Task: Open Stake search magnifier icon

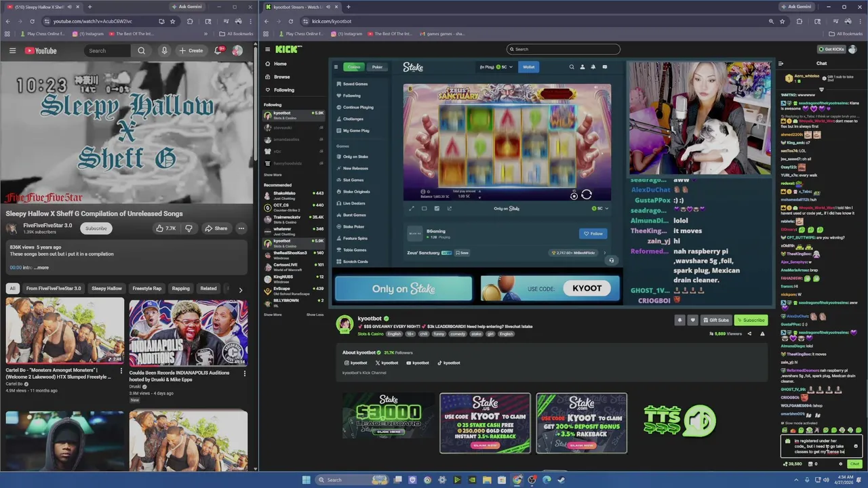Action: point(572,67)
